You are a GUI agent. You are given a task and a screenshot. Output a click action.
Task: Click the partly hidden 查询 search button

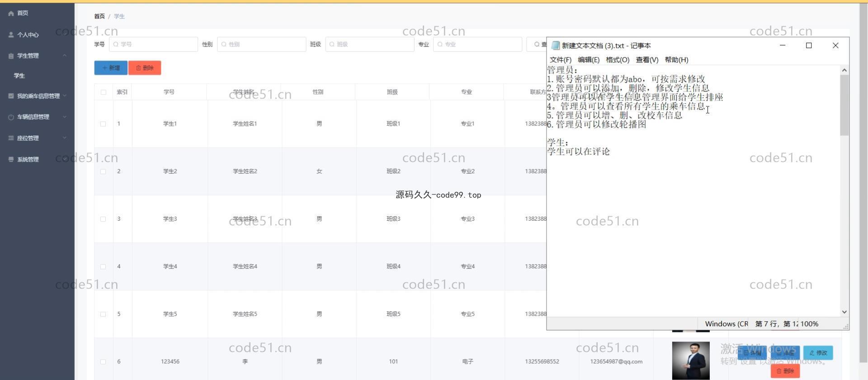pyautogui.click(x=537, y=44)
